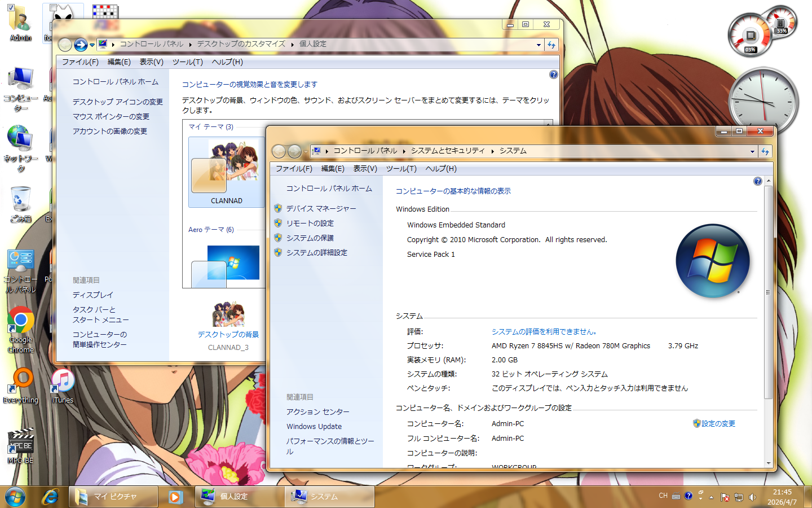This screenshot has height=508, width=812.
Task: Click マウス ポインターの変更 link
Action: point(111,116)
